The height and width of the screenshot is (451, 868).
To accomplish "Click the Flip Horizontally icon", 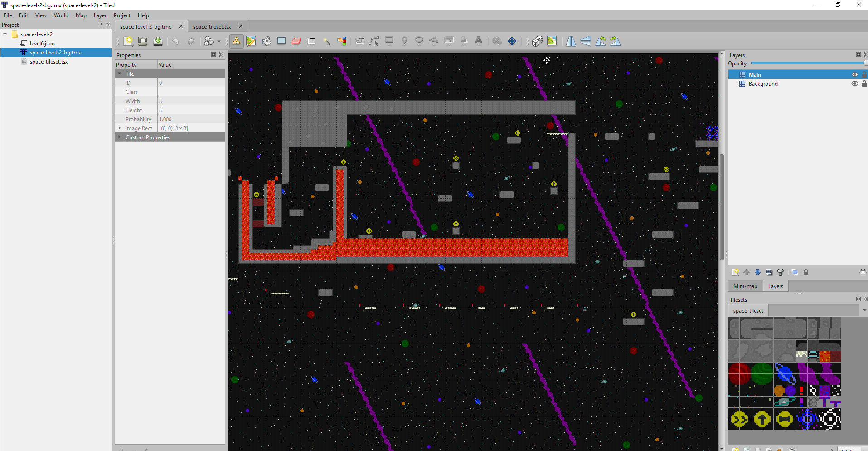I will pyautogui.click(x=571, y=41).
